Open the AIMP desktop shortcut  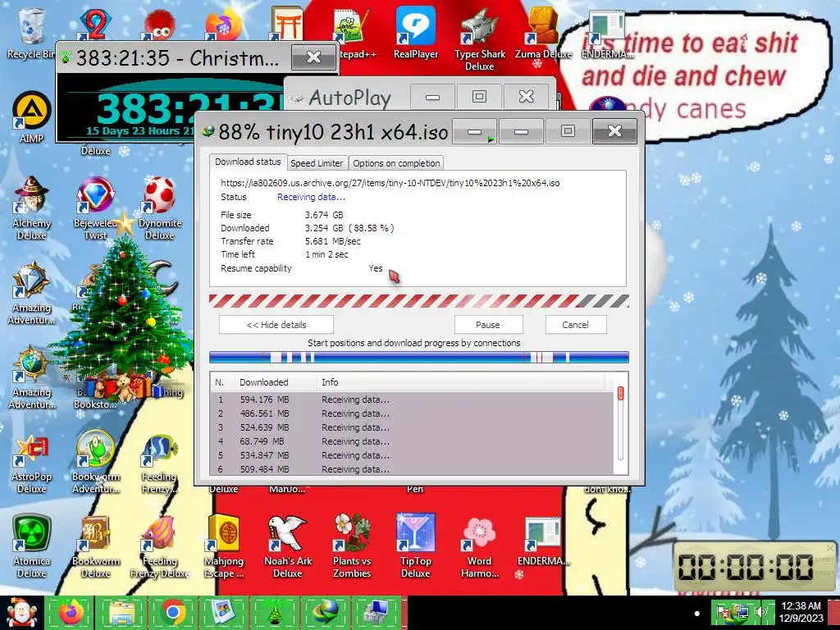(x=31, y=117)
